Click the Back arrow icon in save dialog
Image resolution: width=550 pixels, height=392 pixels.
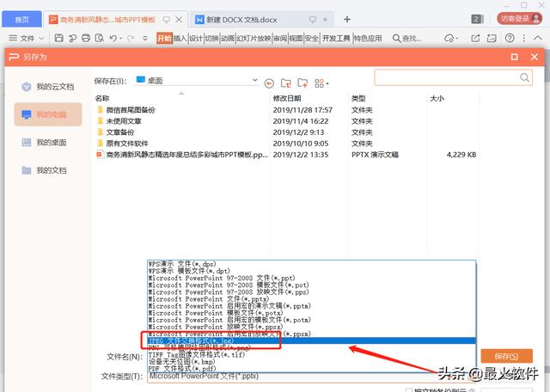point(269,83)
